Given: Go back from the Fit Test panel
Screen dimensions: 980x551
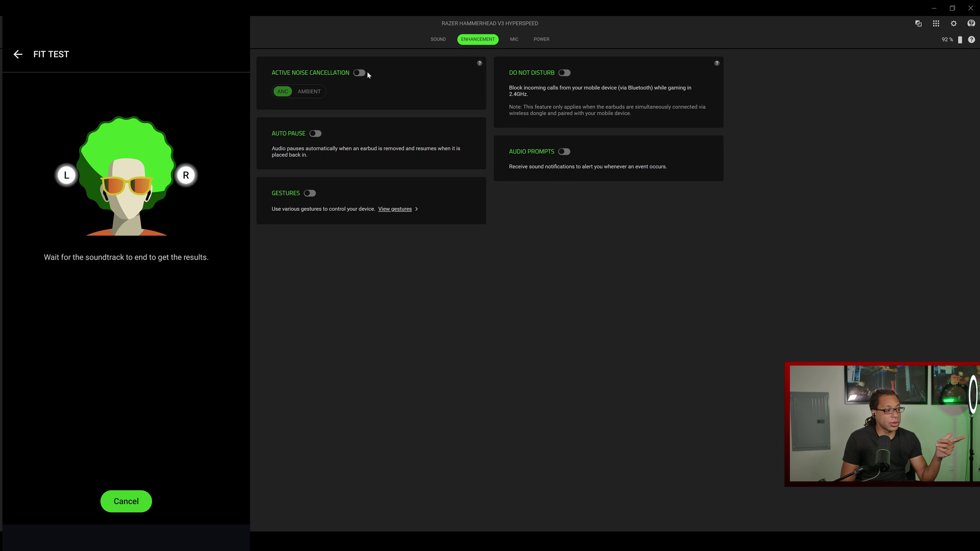Looking at the screenshot, I should [x=18, y=54].
